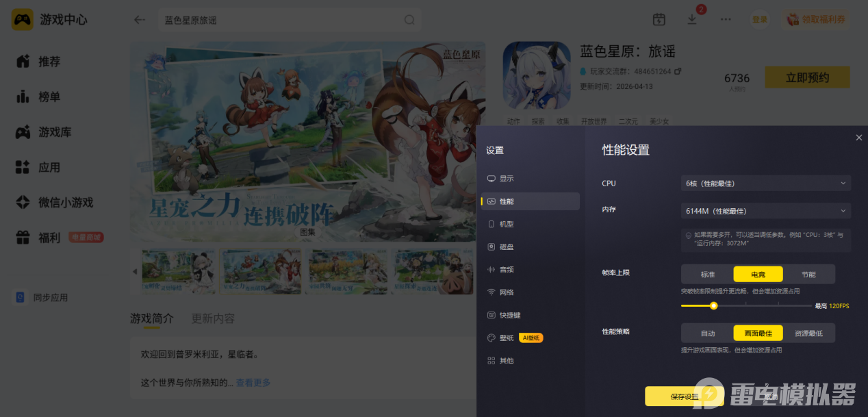Click the thumbnail strip previous arrow

(x=134, y=272)
